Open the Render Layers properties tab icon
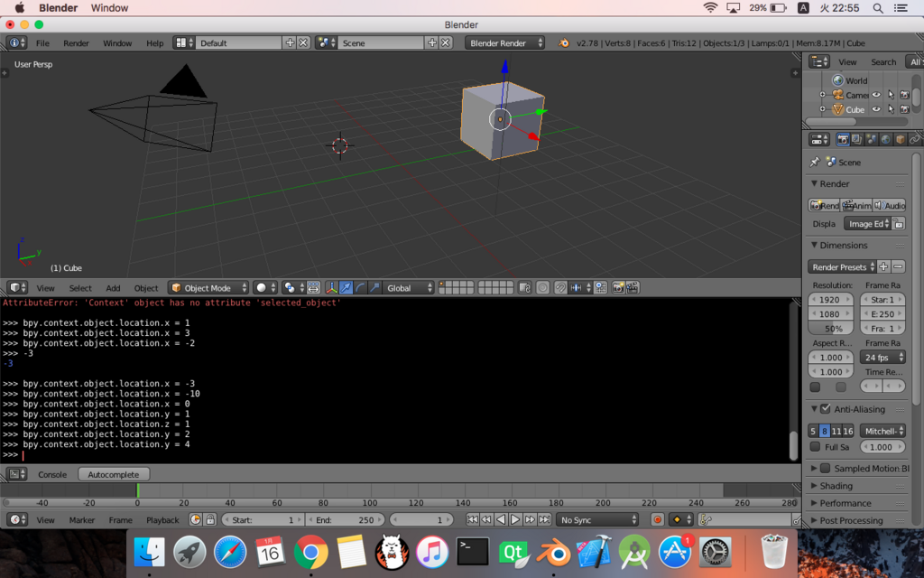Screen dimensions: 924x578 pos(857,140)
